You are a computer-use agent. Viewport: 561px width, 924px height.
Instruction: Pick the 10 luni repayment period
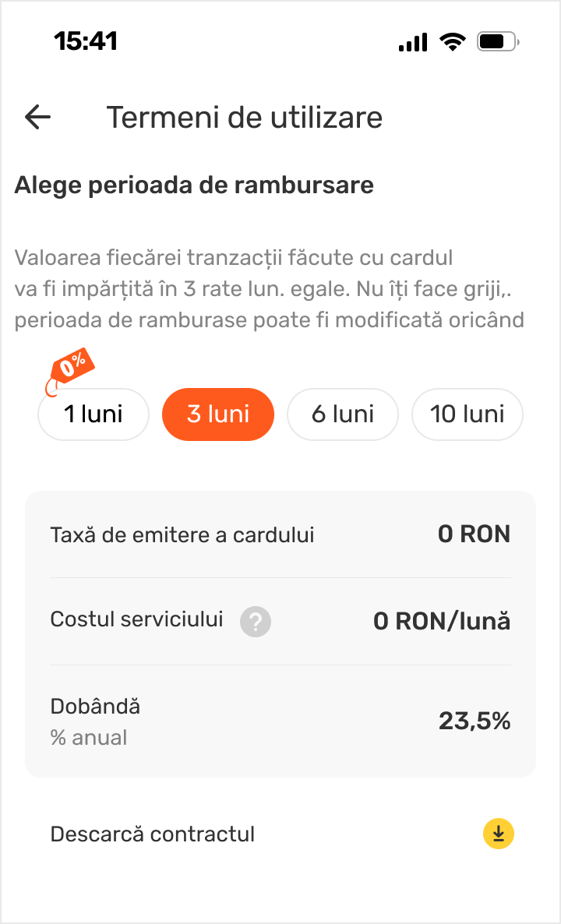point(467,414)
